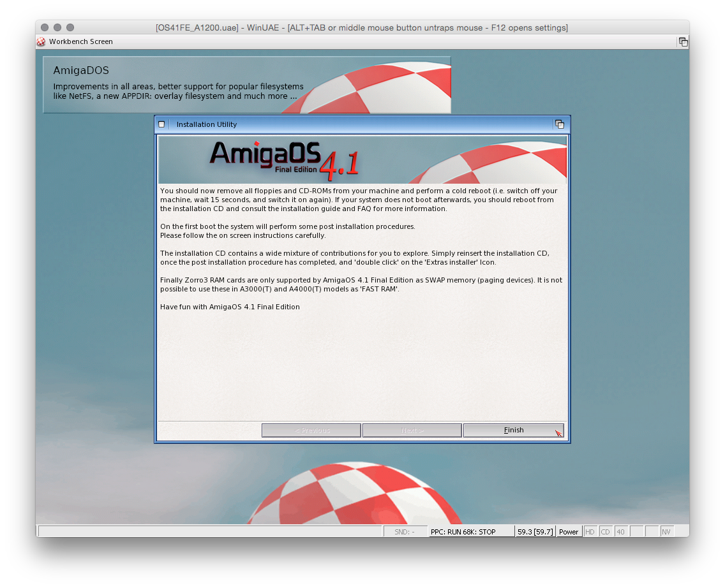The image size is (725, 588).
Task: Click the NV status indicator
Action: point(666,532)
